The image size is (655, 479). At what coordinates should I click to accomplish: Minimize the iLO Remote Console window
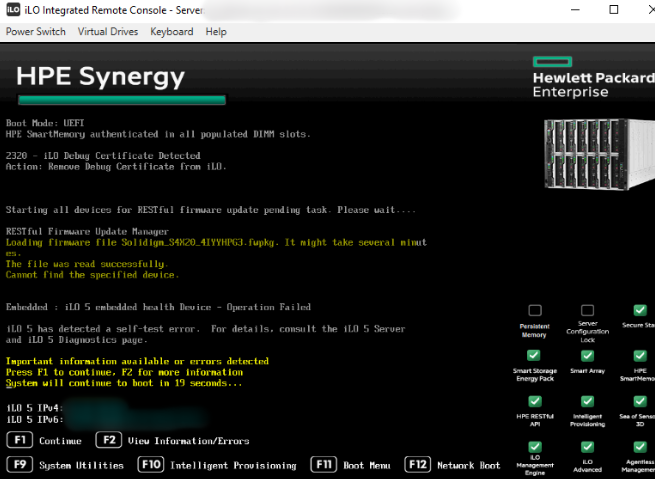pos(576,10)
